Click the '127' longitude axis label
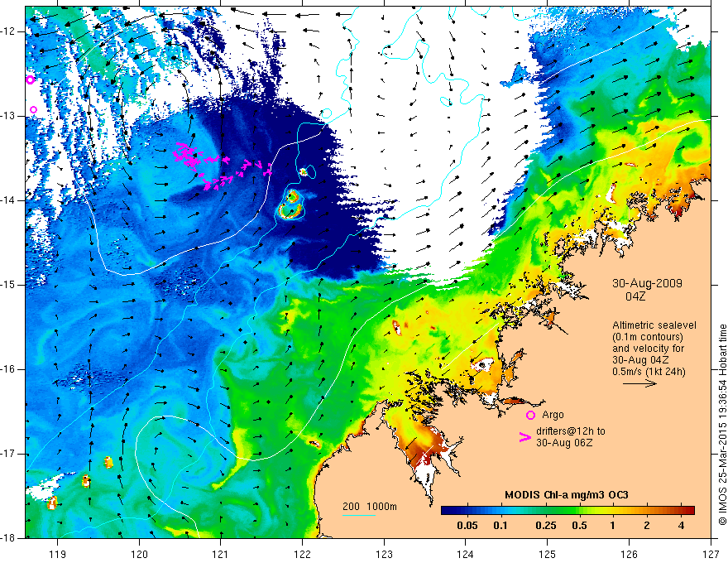 tap(711, 554)
